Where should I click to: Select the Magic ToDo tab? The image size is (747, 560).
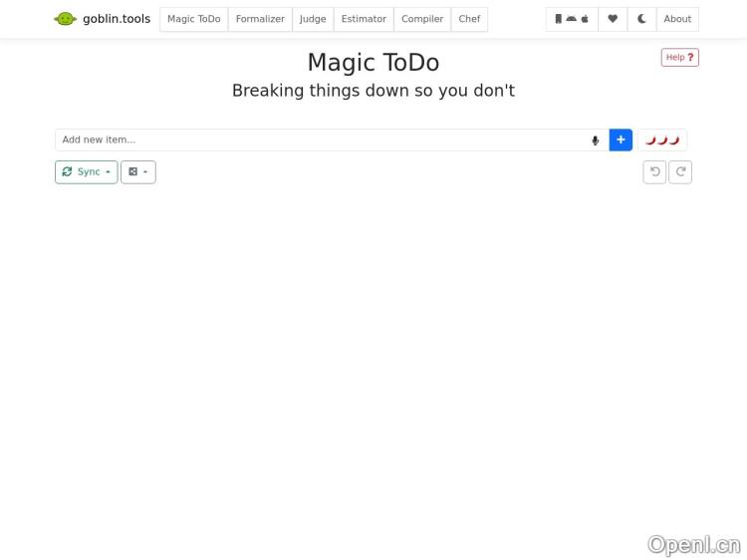click(x=194, y=19)
